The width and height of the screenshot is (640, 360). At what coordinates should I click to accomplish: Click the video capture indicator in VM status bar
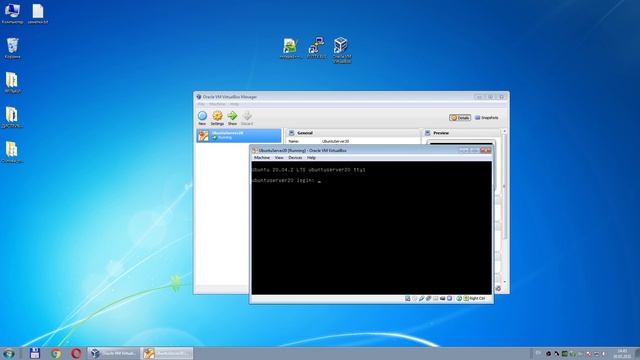(x=449, y=299)
